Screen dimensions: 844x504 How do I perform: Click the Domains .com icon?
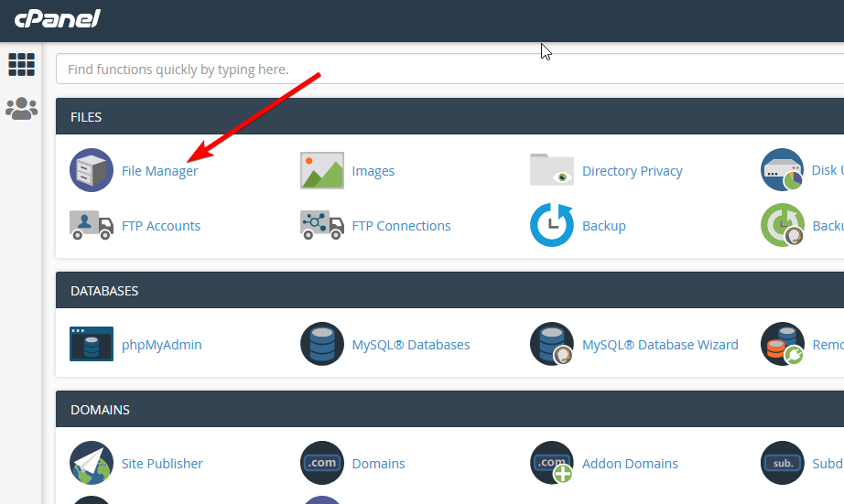pyautogui.click(x=322, y=463)
